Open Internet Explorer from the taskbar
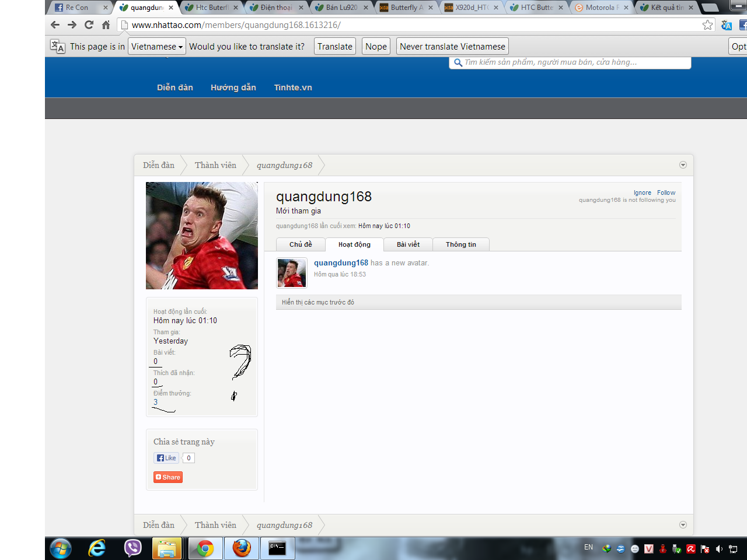This screenshot has width=747, height=560. point(97,548)
